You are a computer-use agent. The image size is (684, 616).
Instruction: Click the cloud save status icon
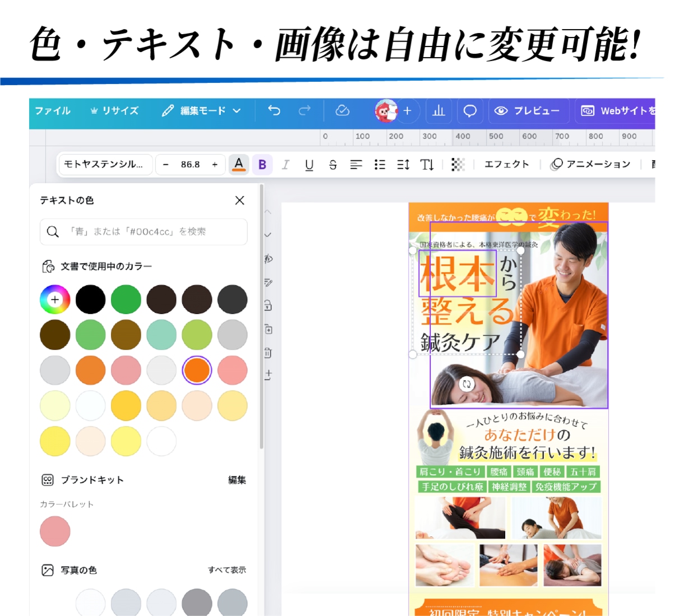pos(343,110)
